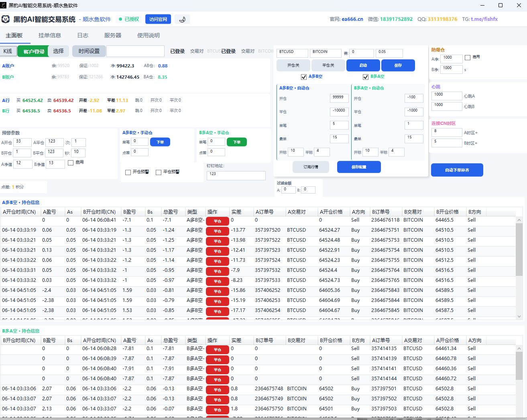Click up arrow of B多A空 持仓信息 scrollbar
The height and width of the screenshot is (420, 527).
519,349
